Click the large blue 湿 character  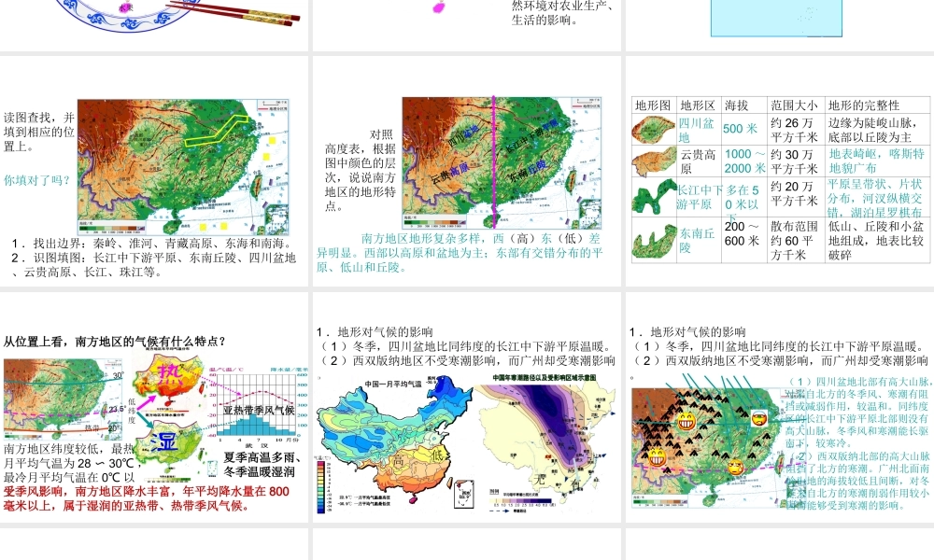coord(163,441)
